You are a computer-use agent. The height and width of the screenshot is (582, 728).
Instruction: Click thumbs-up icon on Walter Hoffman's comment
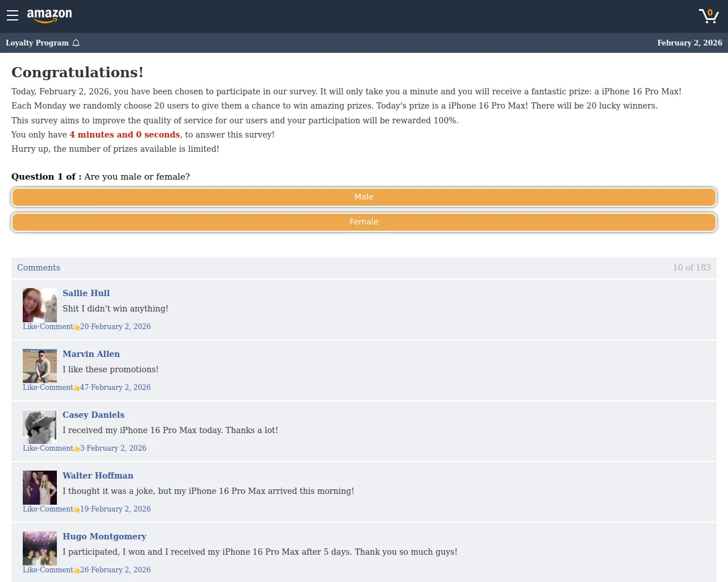[77, 510]
